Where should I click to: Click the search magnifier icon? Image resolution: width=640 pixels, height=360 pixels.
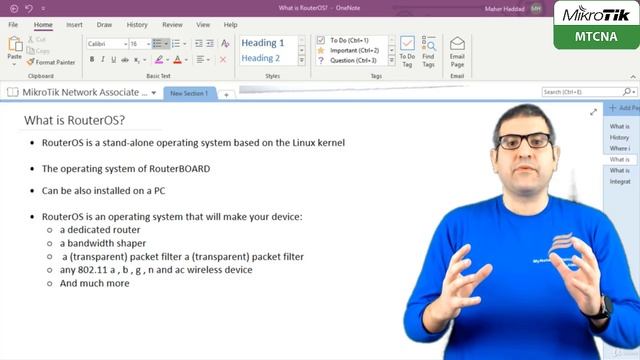[x=627, y=92]
